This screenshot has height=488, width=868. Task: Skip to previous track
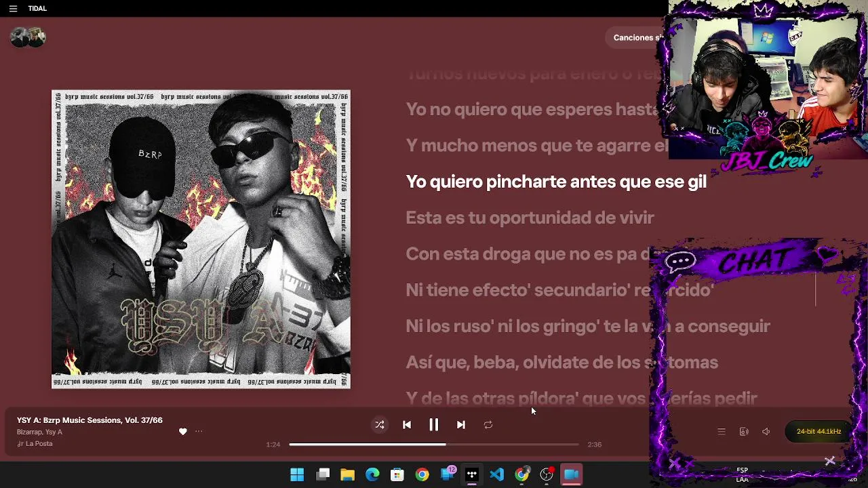[x=407, y=425]
